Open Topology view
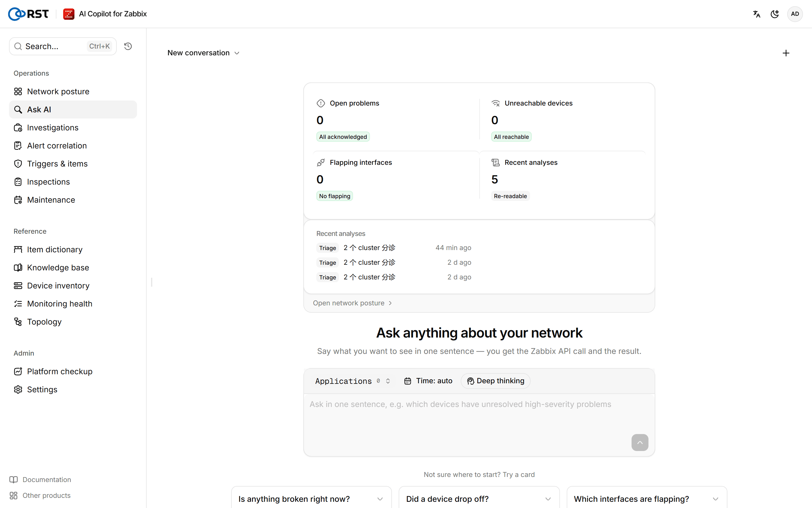The height and width of the screenshot is (508, 812). coord(73,322)
